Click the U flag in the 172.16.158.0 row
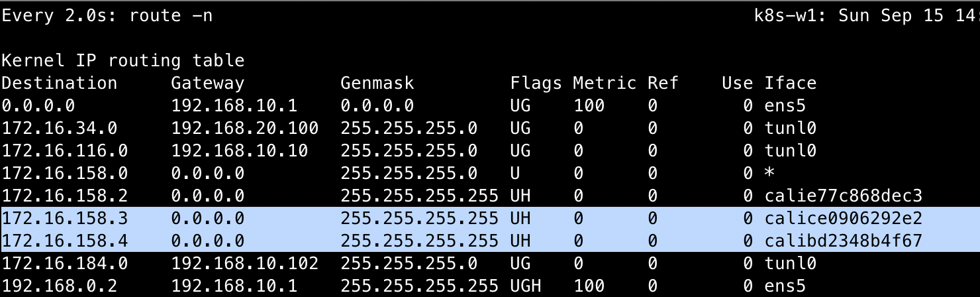 516,173
